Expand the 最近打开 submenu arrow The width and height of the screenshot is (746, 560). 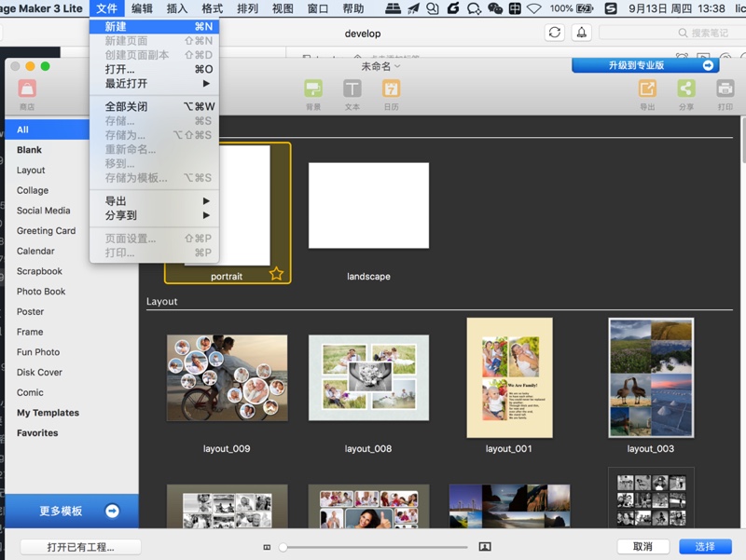coord(206,83)
